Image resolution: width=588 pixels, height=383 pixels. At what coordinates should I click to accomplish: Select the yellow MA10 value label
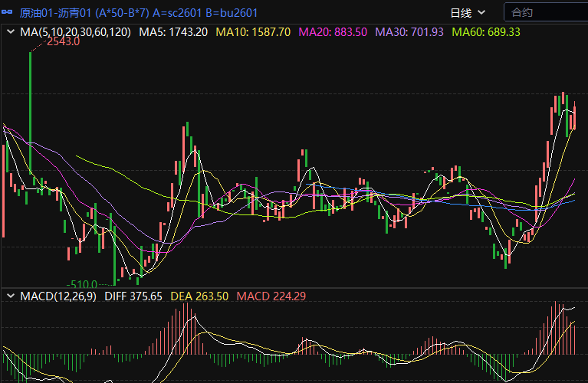coord(253,32)
